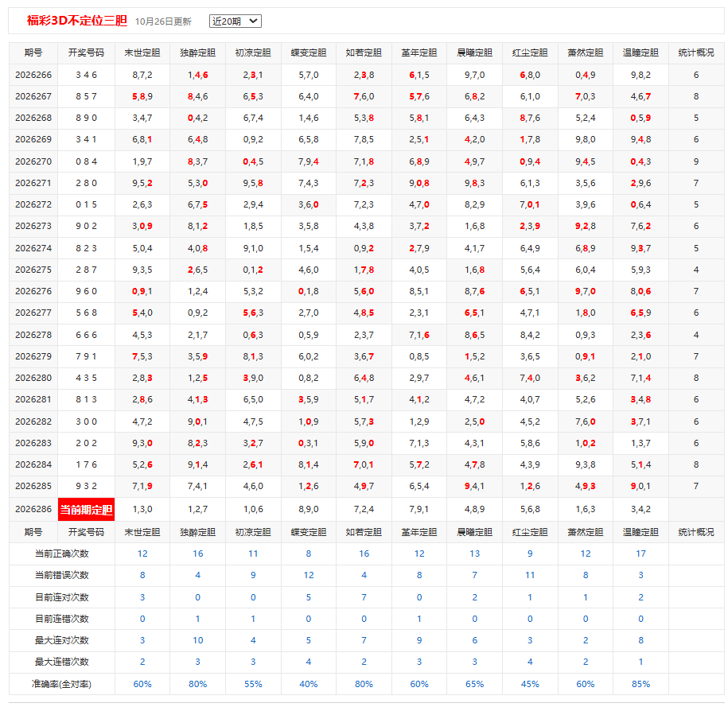
Task: Click top 温瞳定胆 column header
Action: [640, 53]
